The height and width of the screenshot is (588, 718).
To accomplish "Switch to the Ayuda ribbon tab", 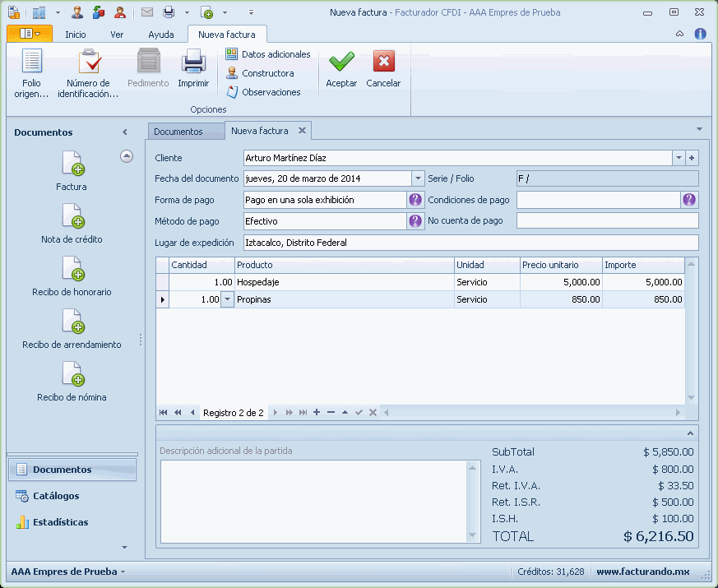I will pos(160,35).
